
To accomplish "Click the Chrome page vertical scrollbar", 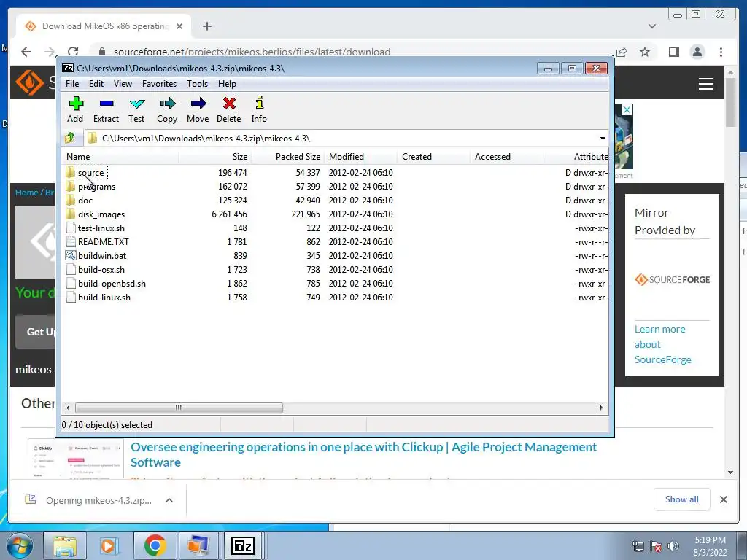I will (731, 102).
